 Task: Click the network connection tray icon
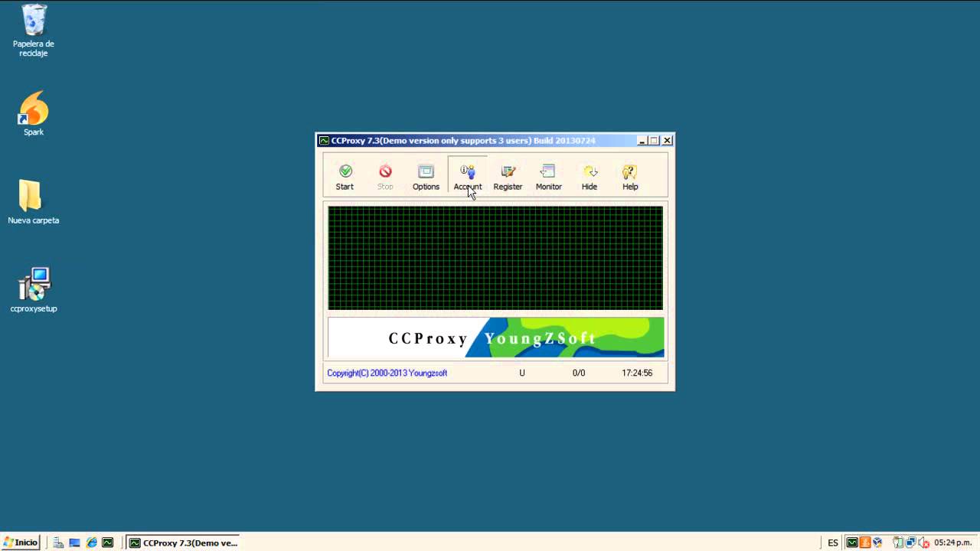point(911,543)
